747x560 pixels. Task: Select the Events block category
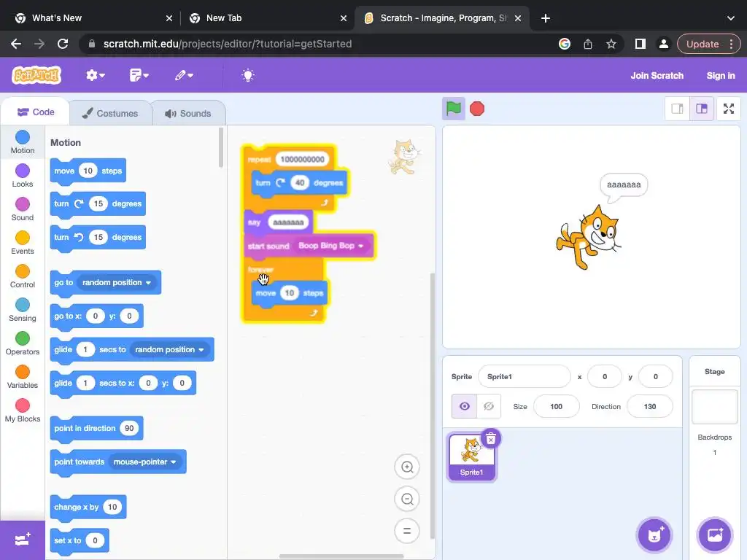[23, 243]
